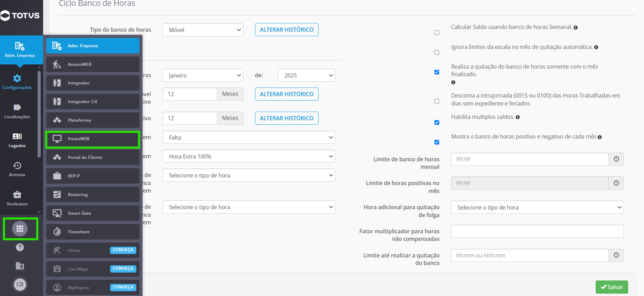This screenshot has height=296, width=644.
Task: Enable Desconta a intrajornada checkbox
Action: click(437, 101)
